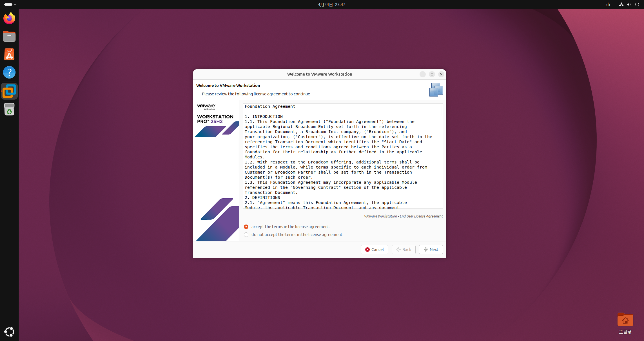Screen dimensions: 644x341
Task: Maximize the VMware welcome window
Action: click(432, 74)
